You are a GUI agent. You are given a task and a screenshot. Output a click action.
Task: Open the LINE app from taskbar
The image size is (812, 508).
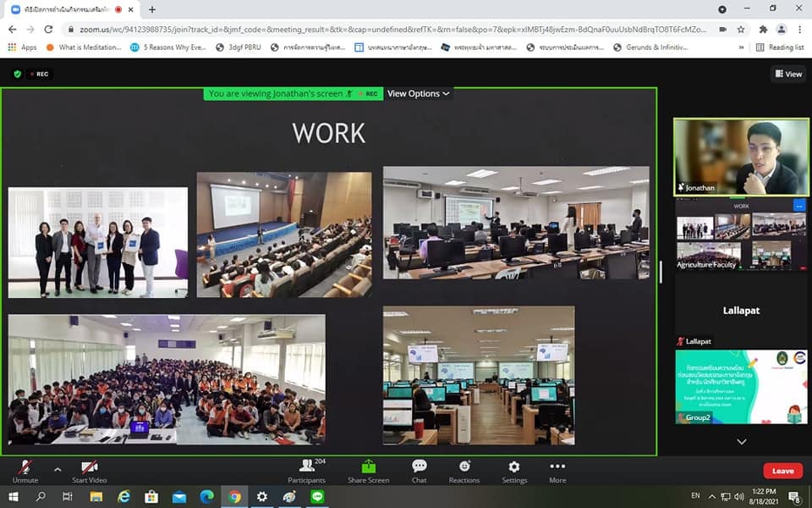(317, 497)
